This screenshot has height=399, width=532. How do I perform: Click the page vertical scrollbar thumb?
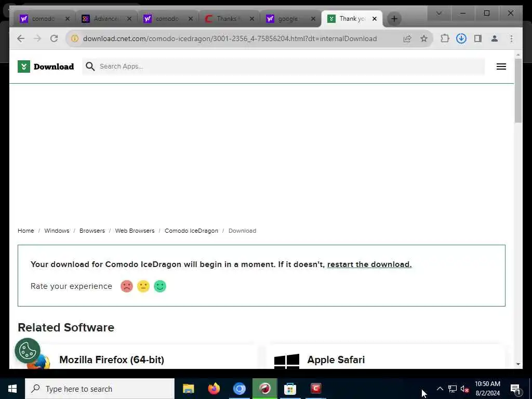pyautogui.click(x=518, y=90)
